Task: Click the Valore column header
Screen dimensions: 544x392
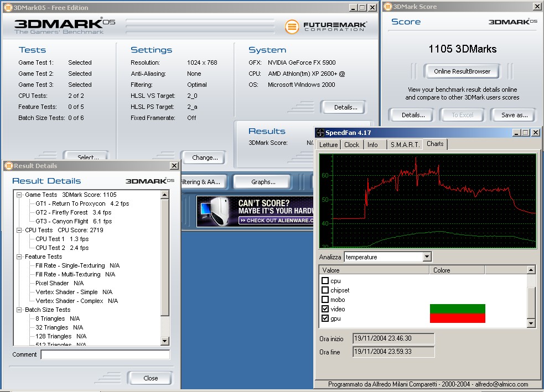Action: pos(374,270)
